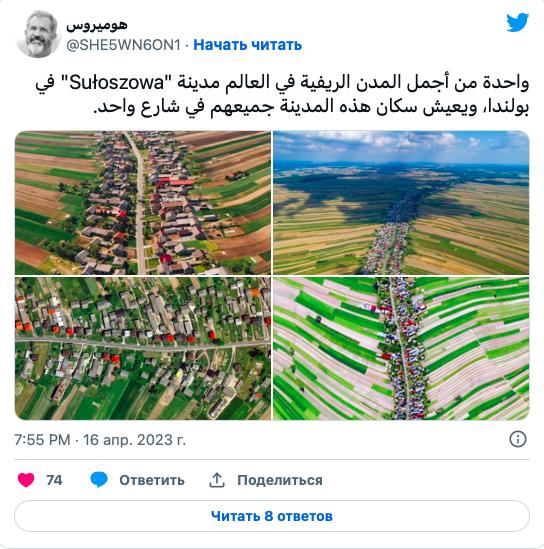Open the bottom-right green striped fields photo
The image size is (544, 549).
click(401, 348)
